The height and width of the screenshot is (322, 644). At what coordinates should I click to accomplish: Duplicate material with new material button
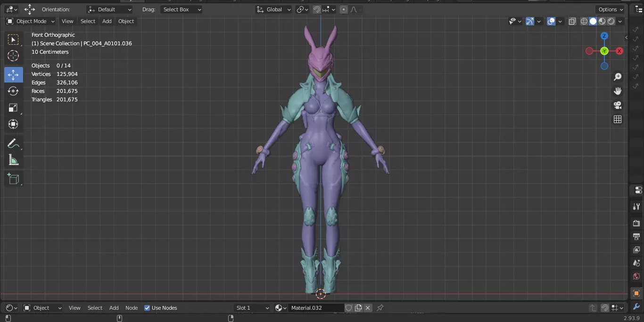pyautogui.click(x=358, y=308)
